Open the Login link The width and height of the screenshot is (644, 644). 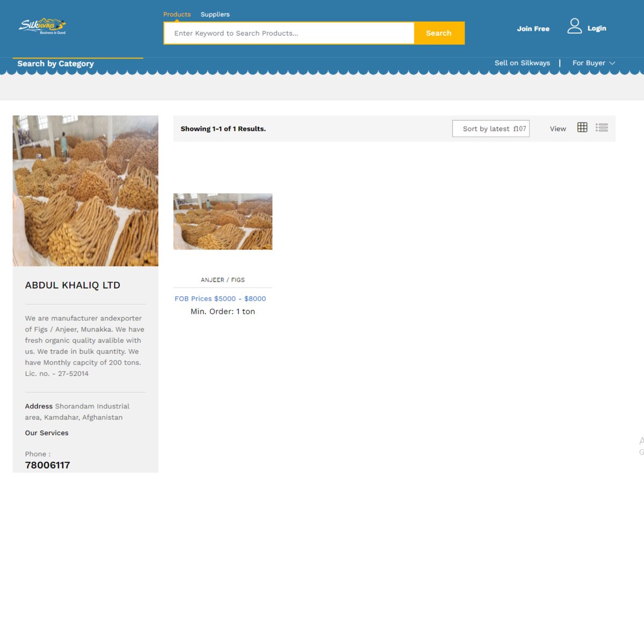pyautogui.click(x=597, y=28)
